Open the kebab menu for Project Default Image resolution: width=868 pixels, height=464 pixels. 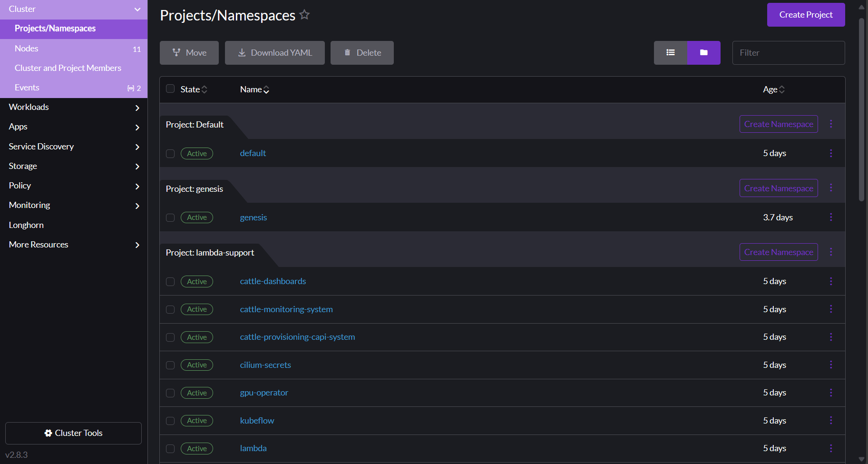[x=831, y=124]
